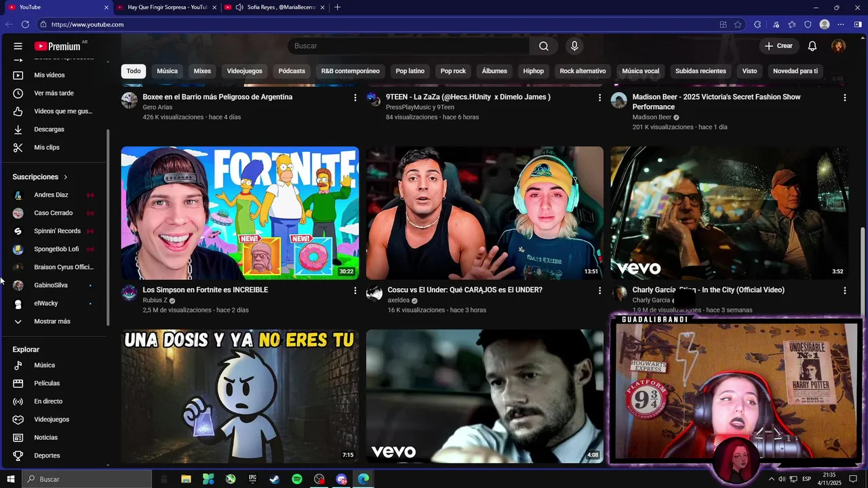Open Windows notification center icon
The height and width of the screenshot is (488, 868).
853,479
